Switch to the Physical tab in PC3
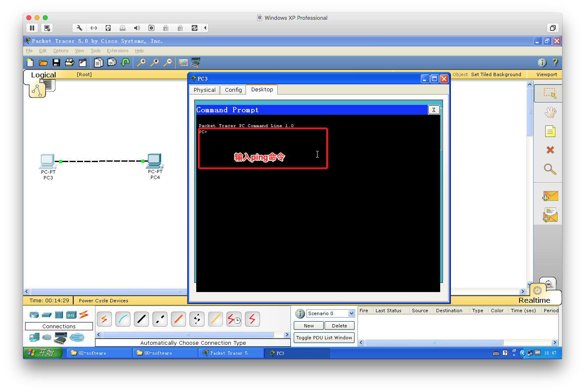This screenshot has width=585, height=392. click(x=204, y=90)
